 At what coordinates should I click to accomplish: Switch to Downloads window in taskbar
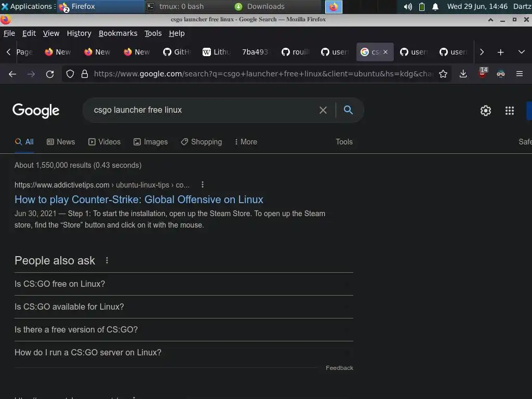tap(276, 6)
